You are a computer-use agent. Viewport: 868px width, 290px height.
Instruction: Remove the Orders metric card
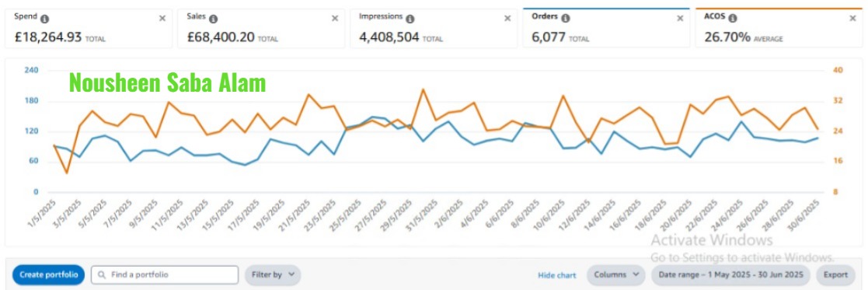681,18
